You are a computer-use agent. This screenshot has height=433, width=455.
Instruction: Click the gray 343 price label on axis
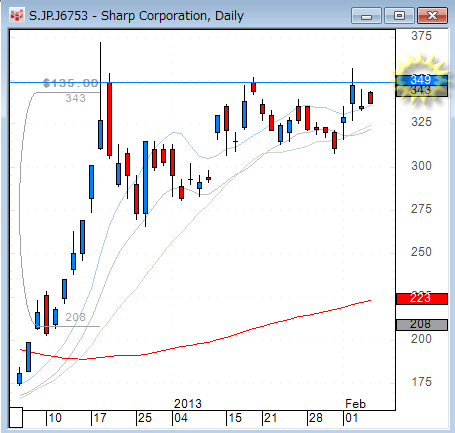click(421, 91)
